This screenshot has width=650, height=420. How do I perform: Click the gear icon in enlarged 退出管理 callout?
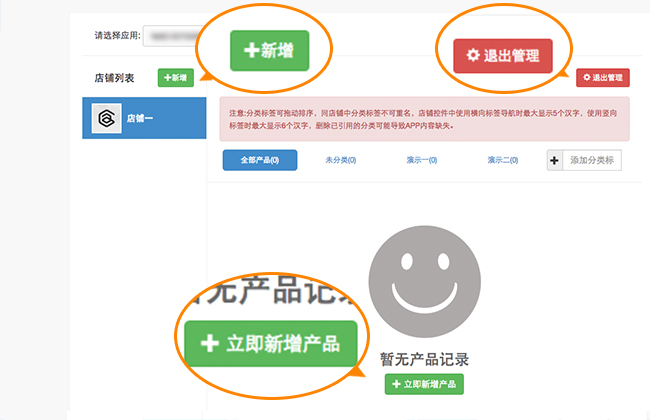point(473,56)
